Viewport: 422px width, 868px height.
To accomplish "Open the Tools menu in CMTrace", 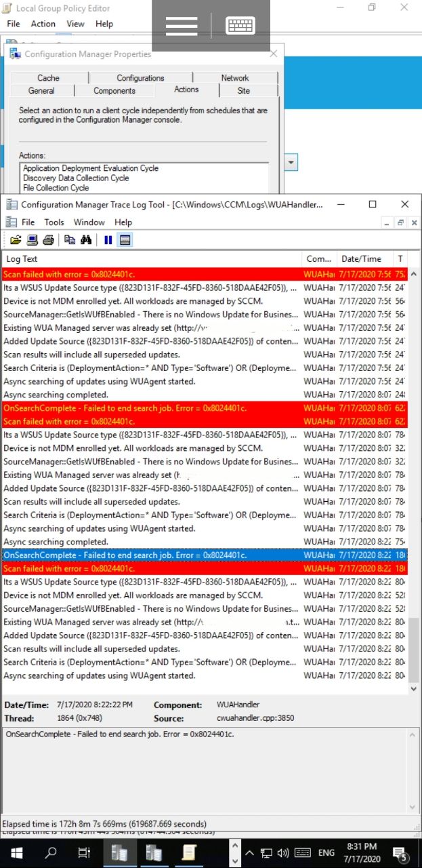I will point(54,222).
